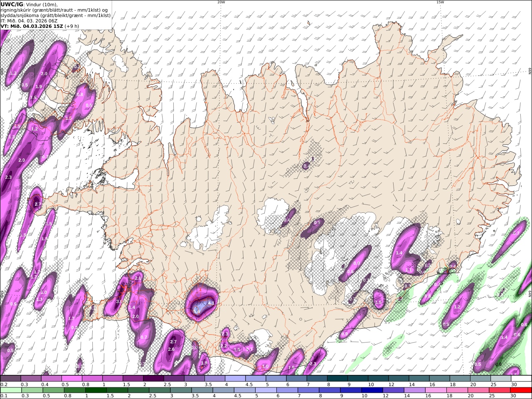Image resolution: width=532 pixels, height=399 pixels.
Task: Pick the light grey swatch labeled 25, purple row
Action: point(501,378)
